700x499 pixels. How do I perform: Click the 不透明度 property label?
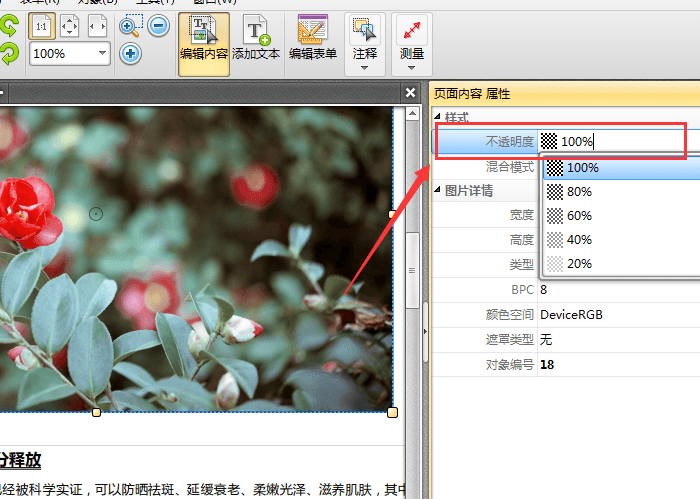(509, 141)
